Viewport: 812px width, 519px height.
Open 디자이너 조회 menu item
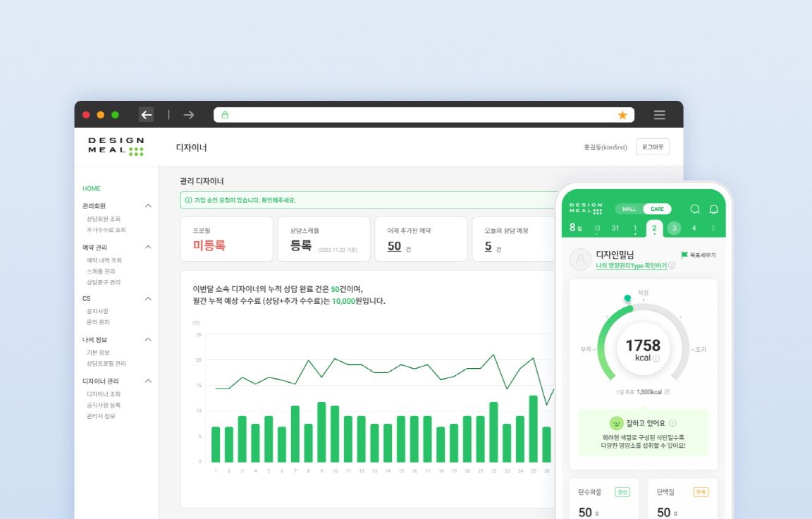click(x=103, y=394)
